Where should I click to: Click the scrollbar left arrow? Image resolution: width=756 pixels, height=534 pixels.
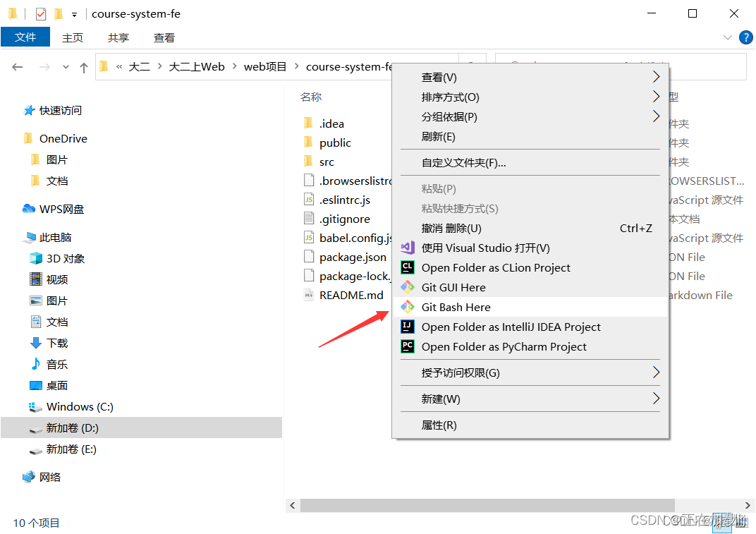292,506
